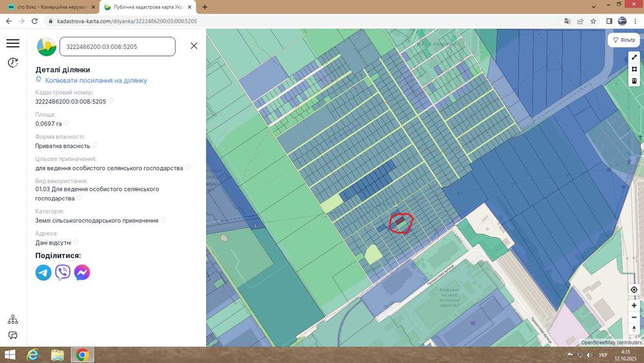Click the cadastral number search field
Viewport: 644px width, 363px height.
tap(117, 46)
